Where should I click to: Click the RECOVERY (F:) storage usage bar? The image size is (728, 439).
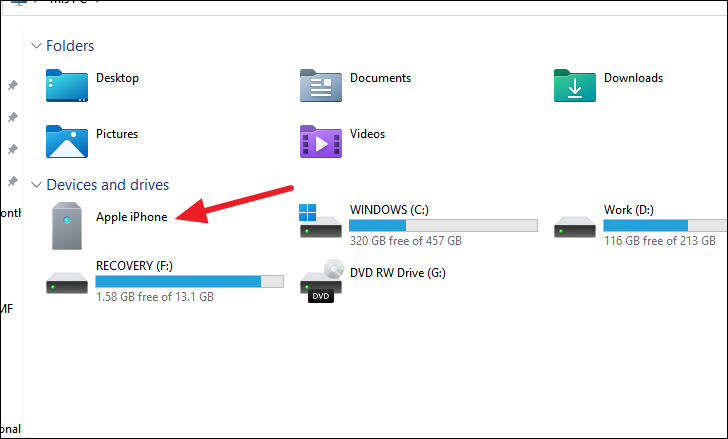tap(189, 282)
